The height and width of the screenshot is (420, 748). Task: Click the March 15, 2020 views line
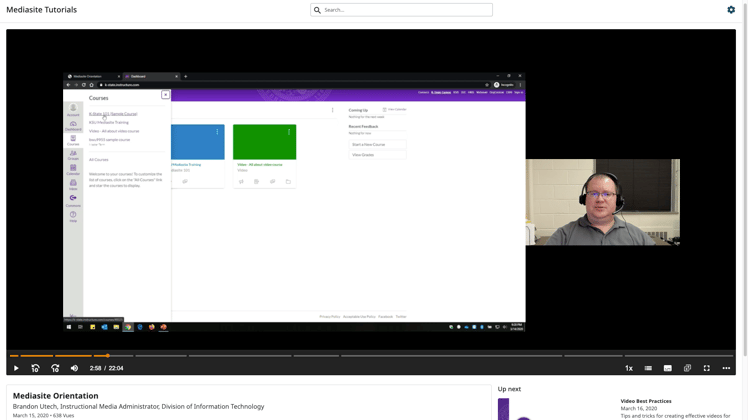coord(43,416)
